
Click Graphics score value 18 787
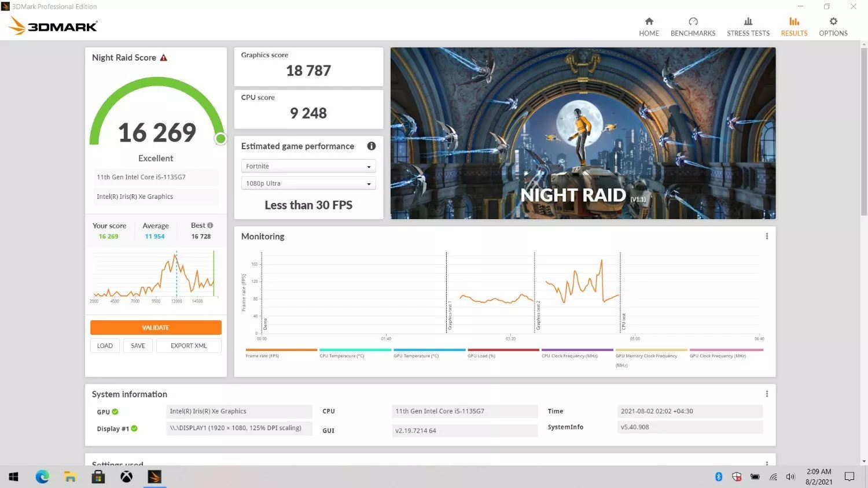point(308,71)
